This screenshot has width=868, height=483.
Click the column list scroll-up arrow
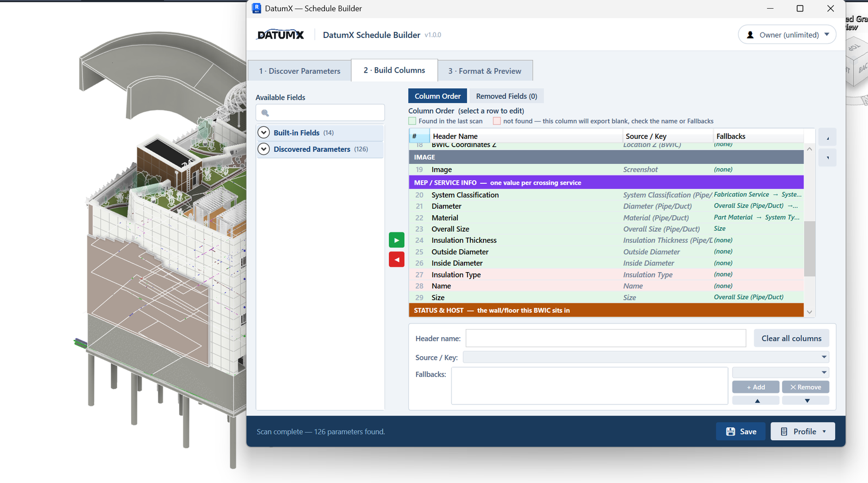(x=809, y=149)
